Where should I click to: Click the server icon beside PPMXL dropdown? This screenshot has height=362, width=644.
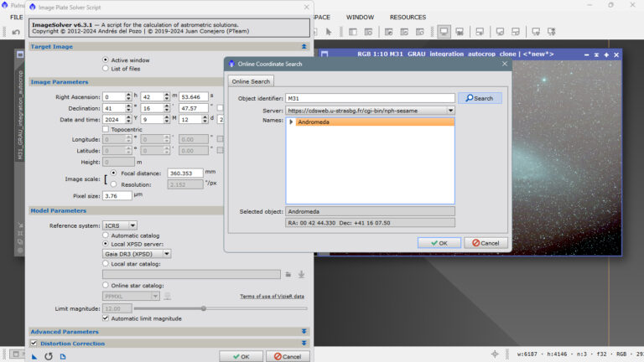pos(167,296)
